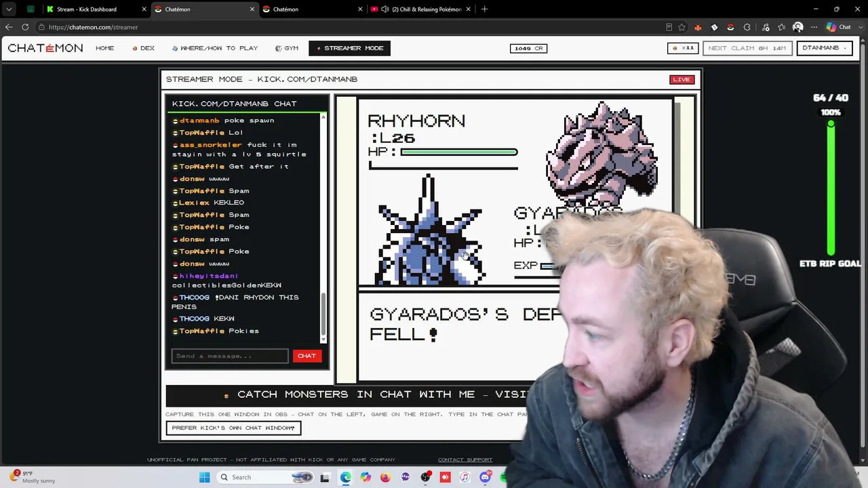Open OBS Studio from the taskbar
This screenshot has width=868, height=488.
(425, 477)
